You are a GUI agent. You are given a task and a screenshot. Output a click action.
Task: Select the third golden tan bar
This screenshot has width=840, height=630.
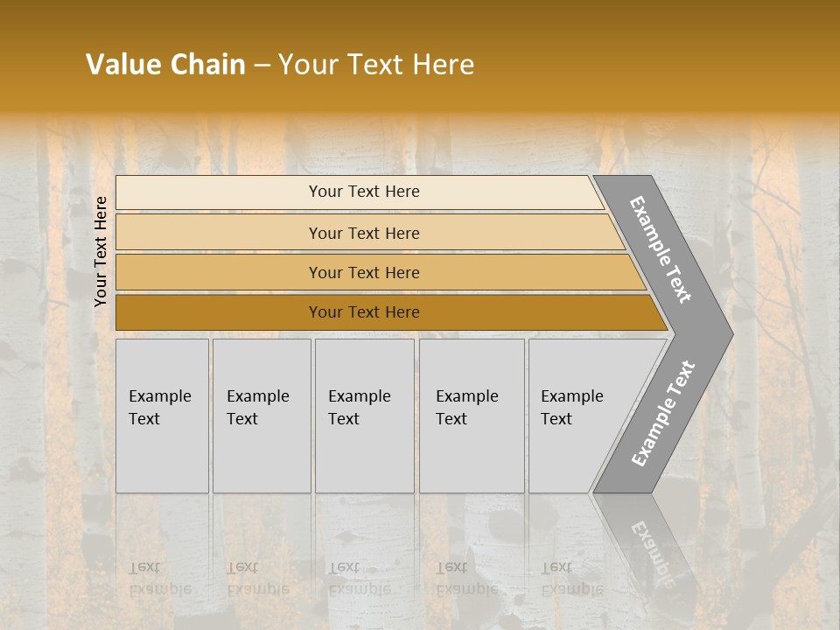coord(363,272)
